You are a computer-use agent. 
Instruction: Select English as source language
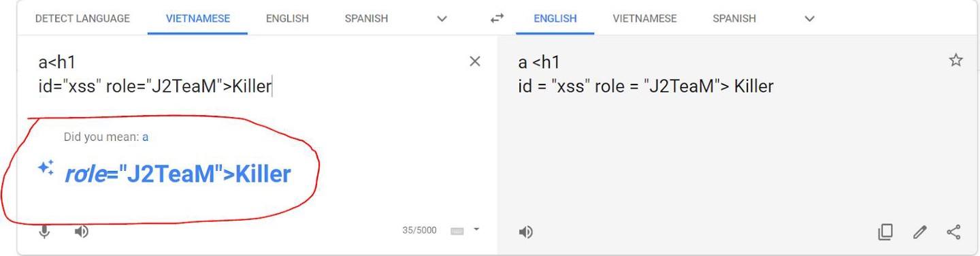point(287,18)
